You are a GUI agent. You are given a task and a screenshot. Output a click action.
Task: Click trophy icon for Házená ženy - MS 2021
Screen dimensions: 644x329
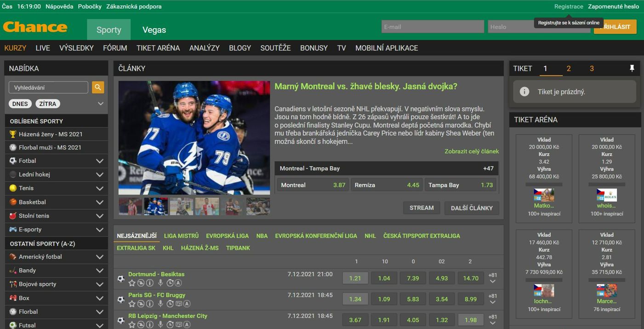pos(13,134)
